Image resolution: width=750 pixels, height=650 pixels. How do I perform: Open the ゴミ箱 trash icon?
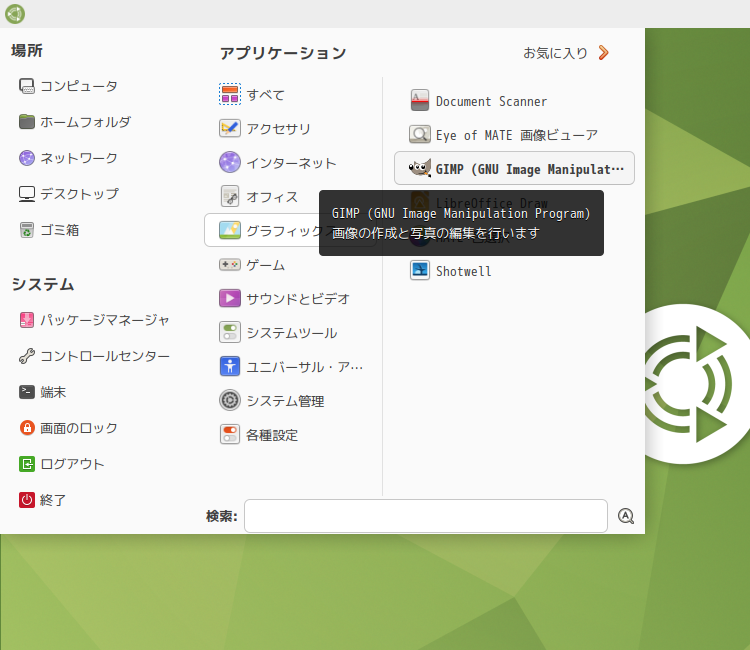pos(27,230)
